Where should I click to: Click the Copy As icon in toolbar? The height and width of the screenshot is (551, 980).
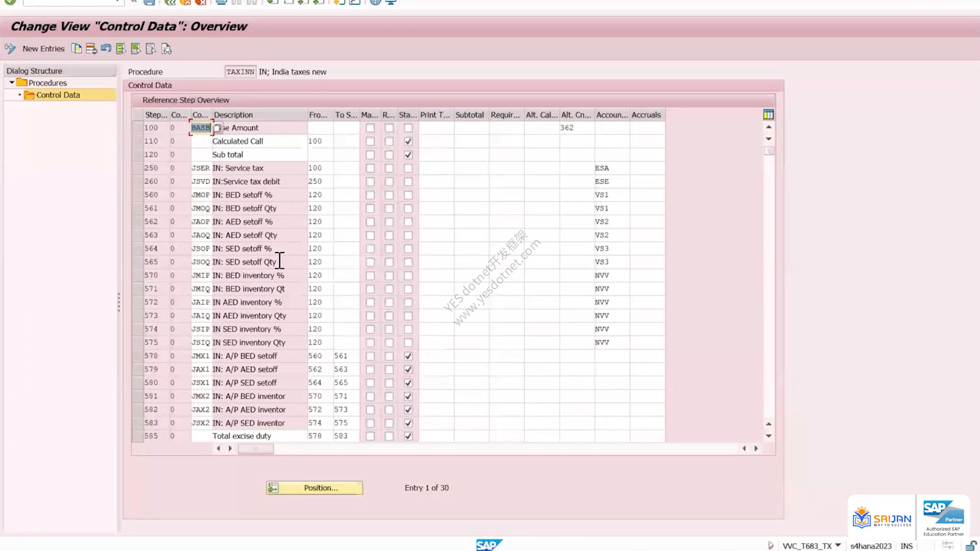(x=77, y=49)
